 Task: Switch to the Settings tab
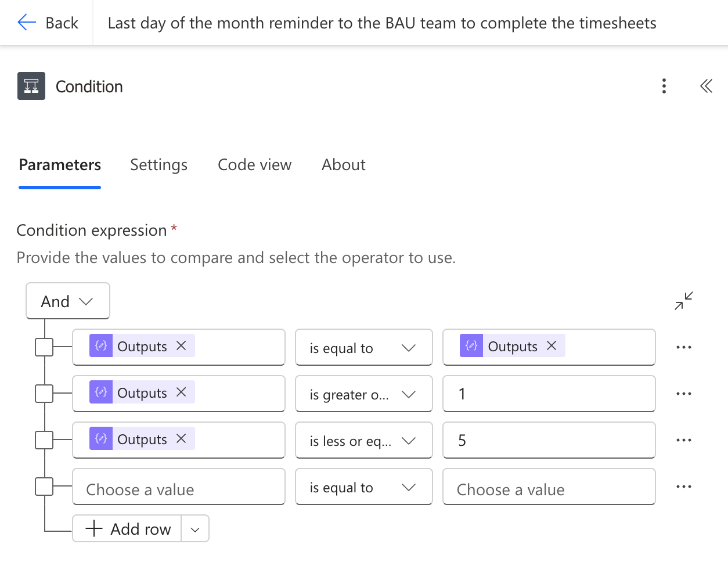[158, 165]
